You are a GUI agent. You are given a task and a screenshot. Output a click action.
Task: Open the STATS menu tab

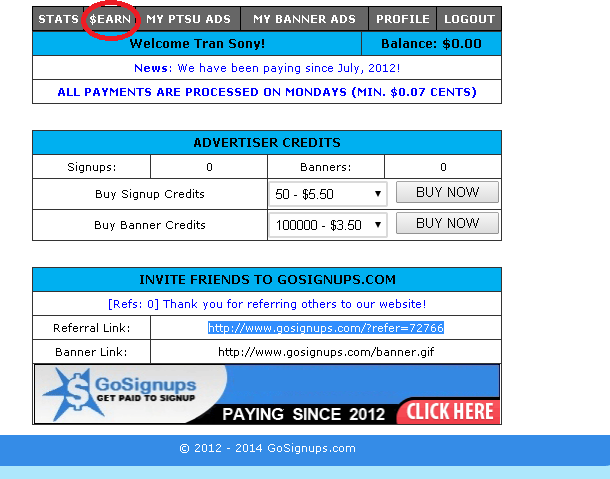(58, 19)
